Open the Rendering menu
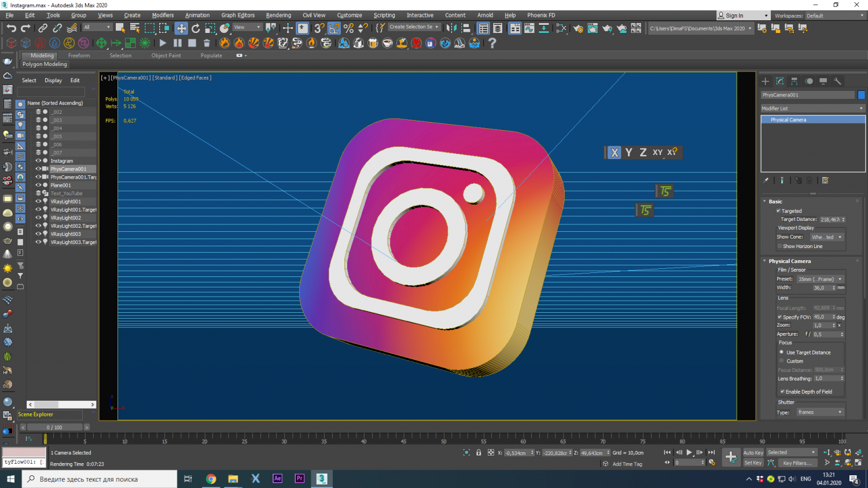Image resolution: width=868 pixels, height=488 pixels. [278, 16]
